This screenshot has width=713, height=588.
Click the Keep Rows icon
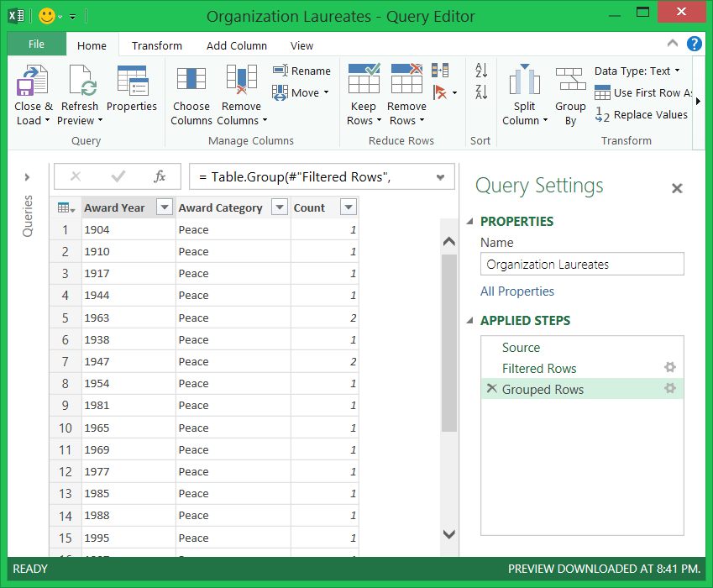(x=364, y=80)
